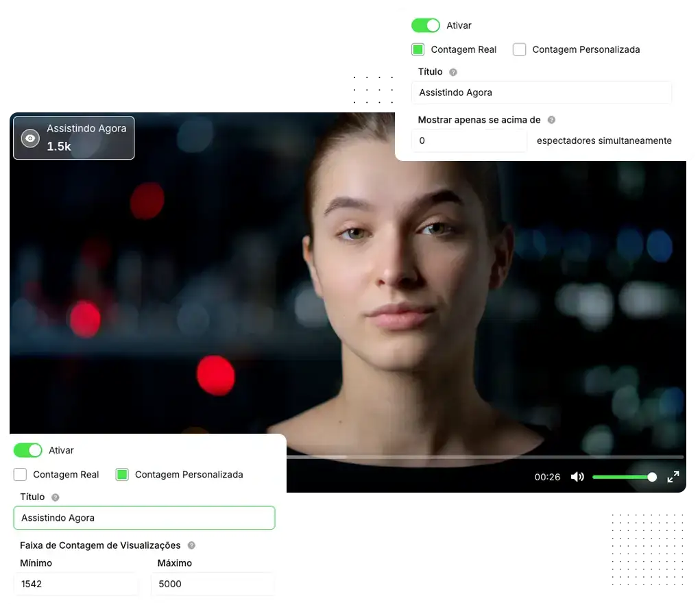This screenshot has width=700, height=605.
Task: Enter fullscreen with the expand icon
Action: coord(673,477)
